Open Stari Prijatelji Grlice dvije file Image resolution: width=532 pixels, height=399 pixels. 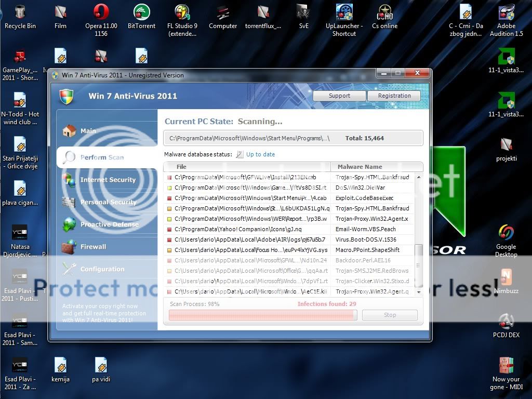coord(20,153)
